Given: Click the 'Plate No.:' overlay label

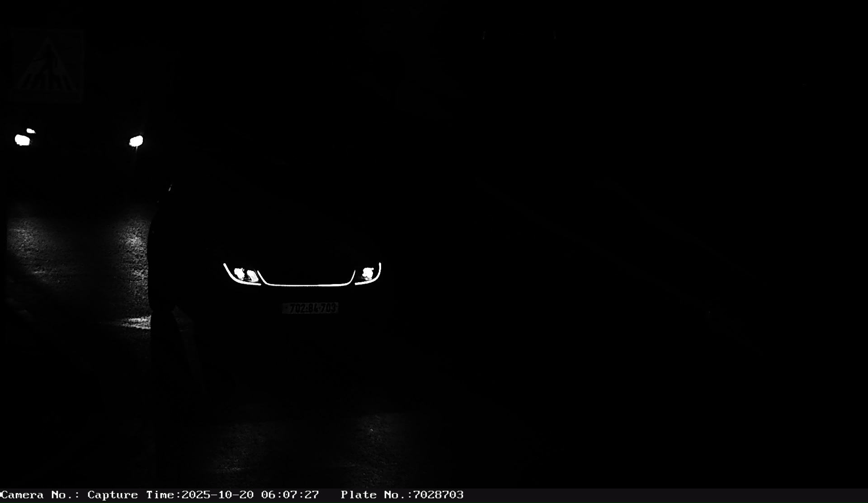Looking at the screenshot, I should pos(376,495).
